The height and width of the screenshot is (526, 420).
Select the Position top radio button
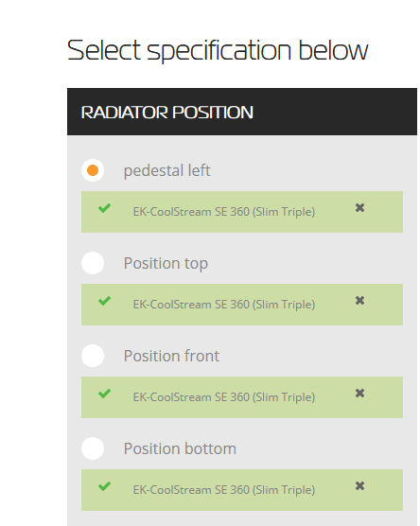[x=93, y=263]
